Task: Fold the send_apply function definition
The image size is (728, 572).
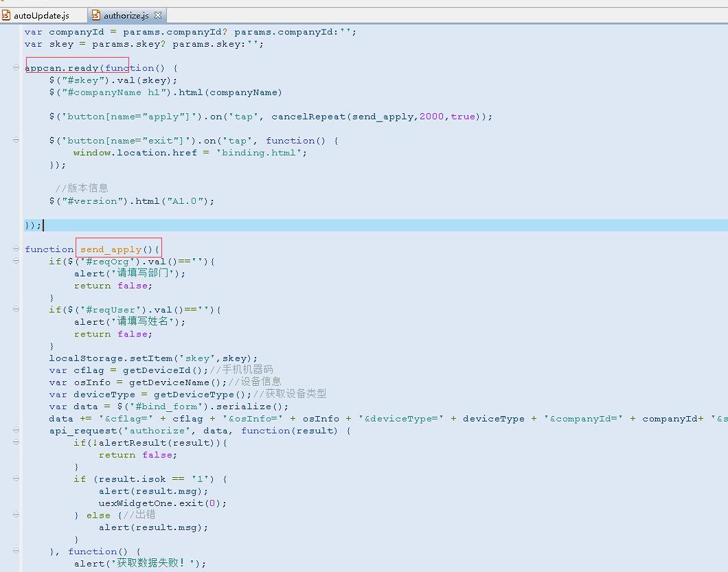Action: click(16, 249)
